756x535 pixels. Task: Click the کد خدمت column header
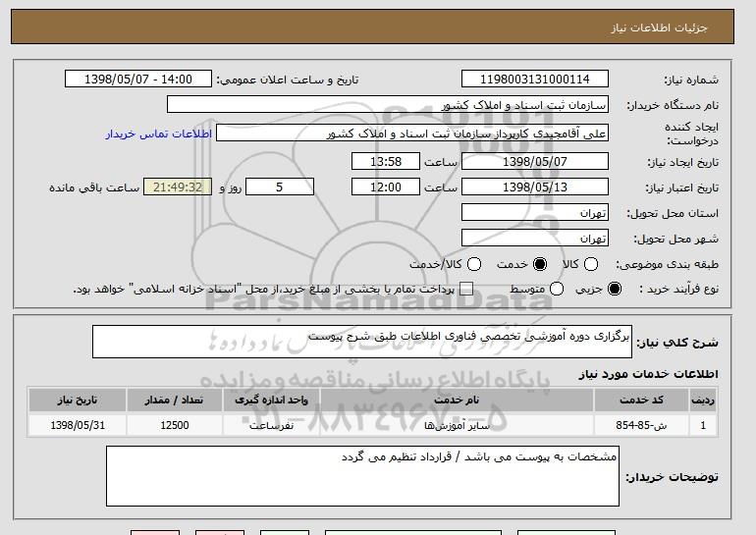[x=641, y=401]
